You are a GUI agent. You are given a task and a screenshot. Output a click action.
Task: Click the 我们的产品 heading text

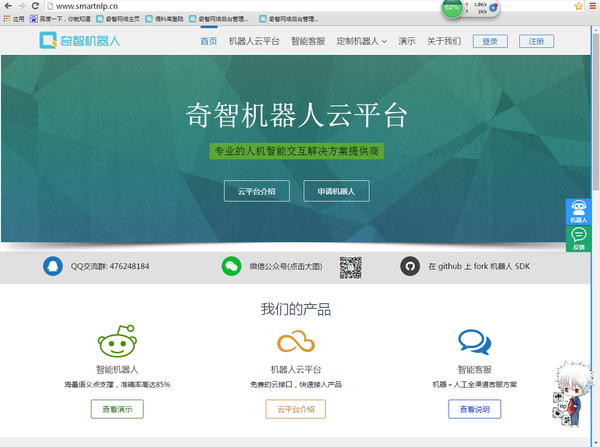coord(296,309)
